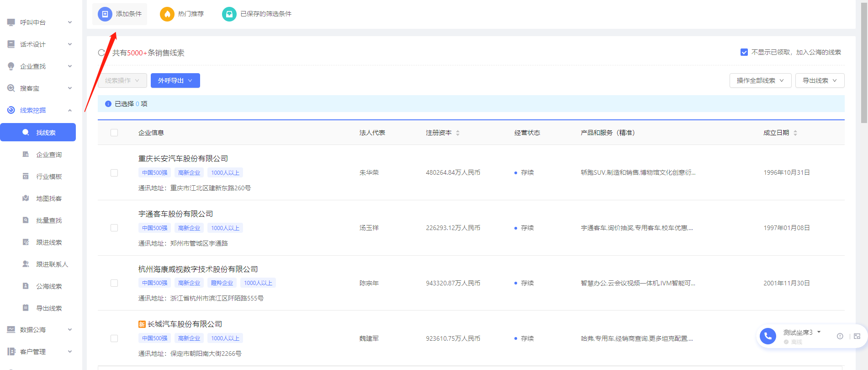Click the 跟进联系人 person icon
Viewport: 868px width, 370px height.
[26, 264]
